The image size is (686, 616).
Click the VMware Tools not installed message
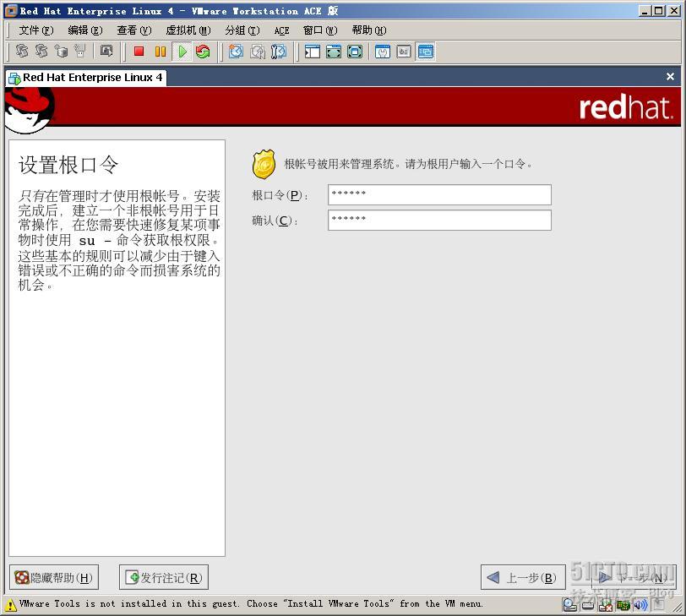(x=251, y=604)
